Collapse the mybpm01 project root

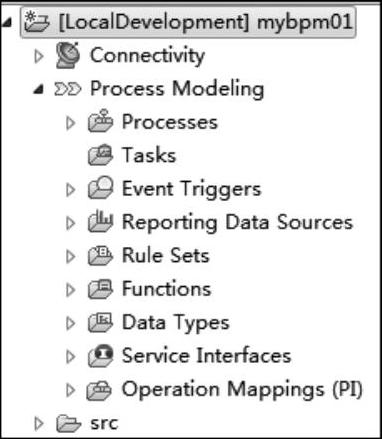(x=7, y=23)
